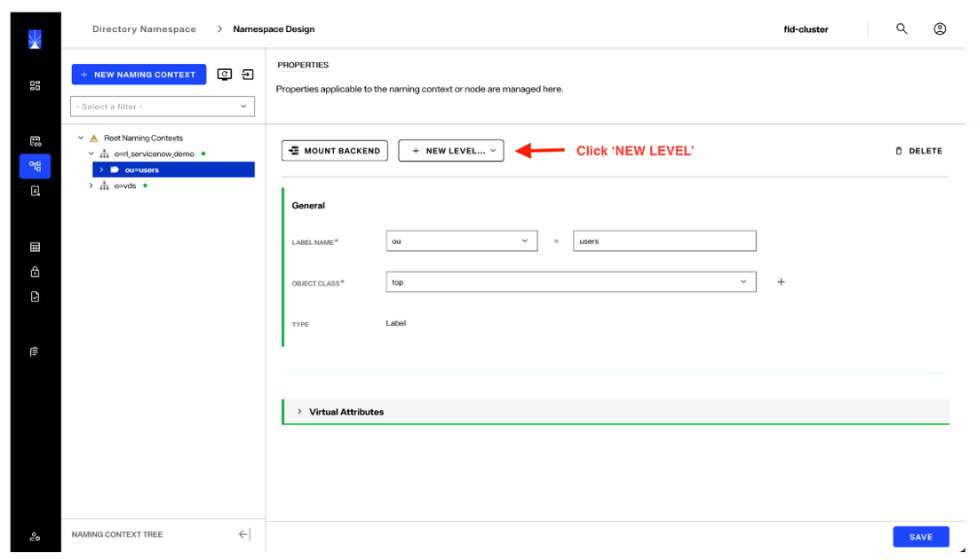Click the Namespace Design breadcrumb
Screen dimensions: 977x560
coord(274,29)
